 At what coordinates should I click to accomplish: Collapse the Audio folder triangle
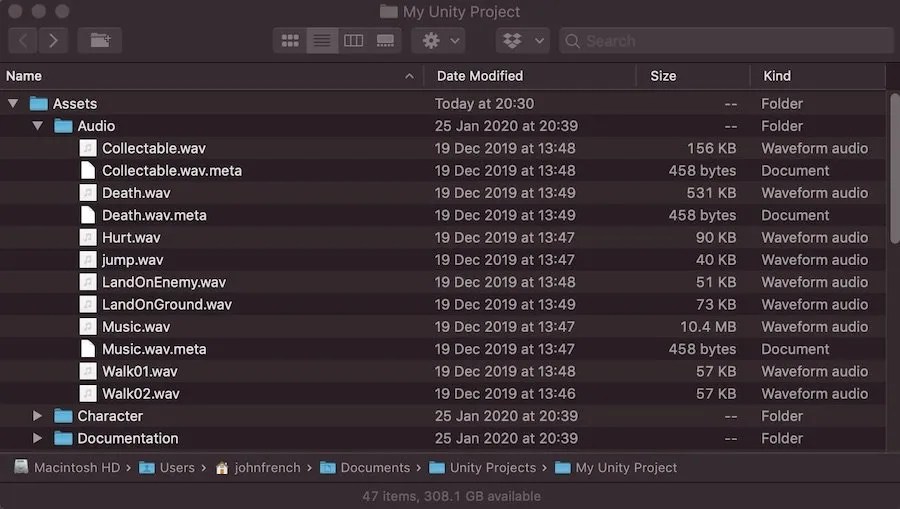click(38, 126)
